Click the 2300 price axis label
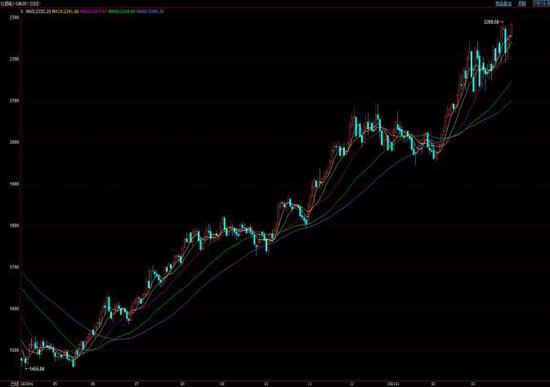 [14, 17]
